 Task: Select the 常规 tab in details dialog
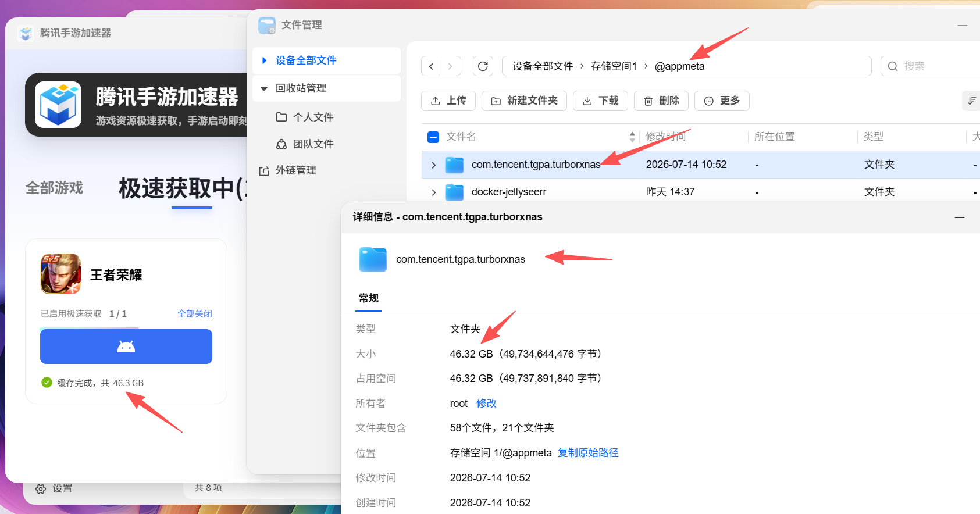point(369,298)
